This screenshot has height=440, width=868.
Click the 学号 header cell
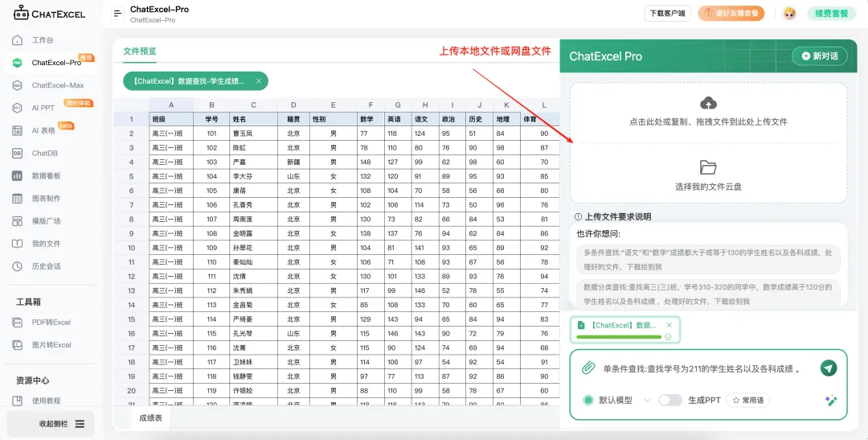pos(211,119)
